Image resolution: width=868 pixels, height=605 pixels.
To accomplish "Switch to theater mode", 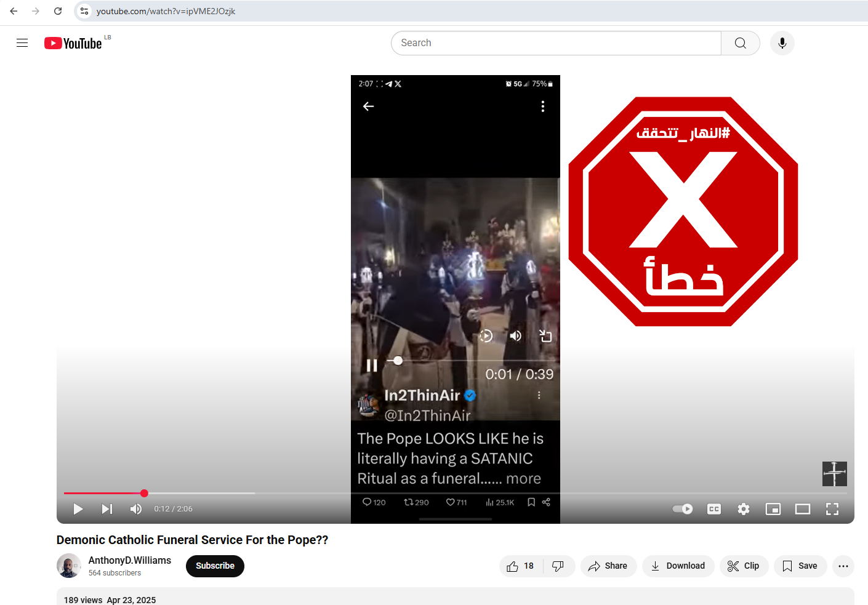I will pyautogui.click(x=803, y=509).
